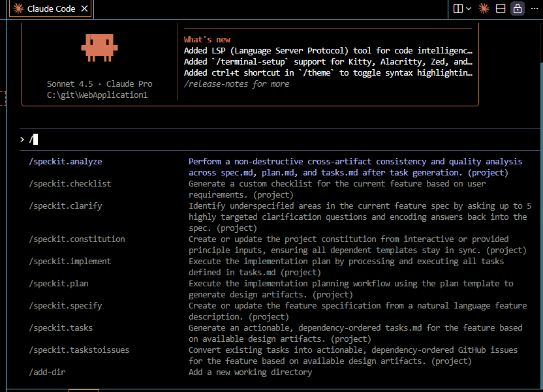Switch to the Claude Code tab
The width and height of the screenshot is (543, 392).
[x=50, y=8]
